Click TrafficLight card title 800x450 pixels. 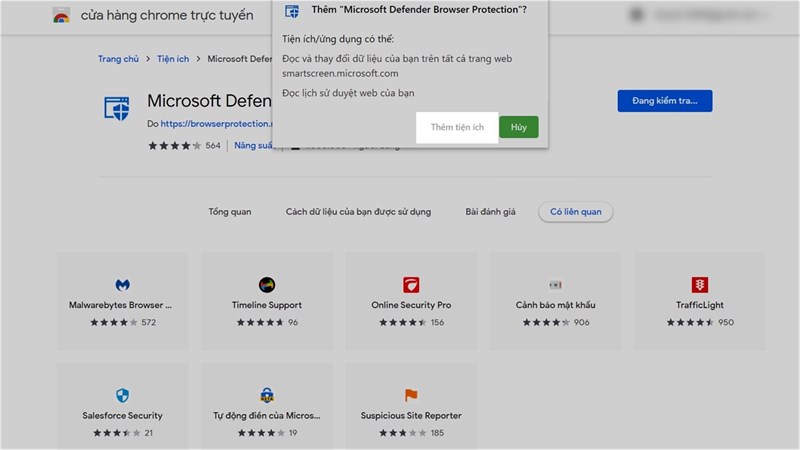(x=699, y=305)
